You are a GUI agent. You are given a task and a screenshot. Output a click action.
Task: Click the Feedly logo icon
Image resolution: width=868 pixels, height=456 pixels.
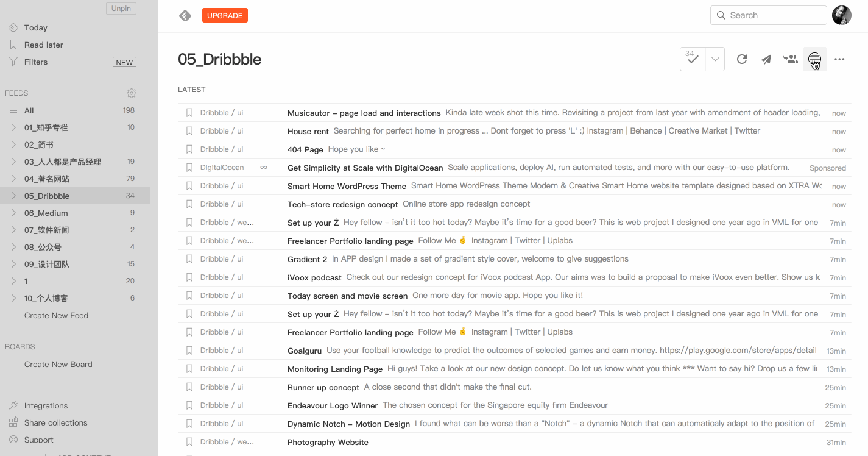185,16
